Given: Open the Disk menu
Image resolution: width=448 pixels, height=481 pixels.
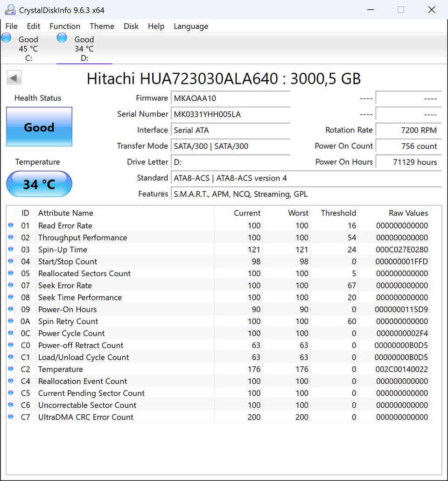Looking at the screenshot, I should [x=131, y=26].
